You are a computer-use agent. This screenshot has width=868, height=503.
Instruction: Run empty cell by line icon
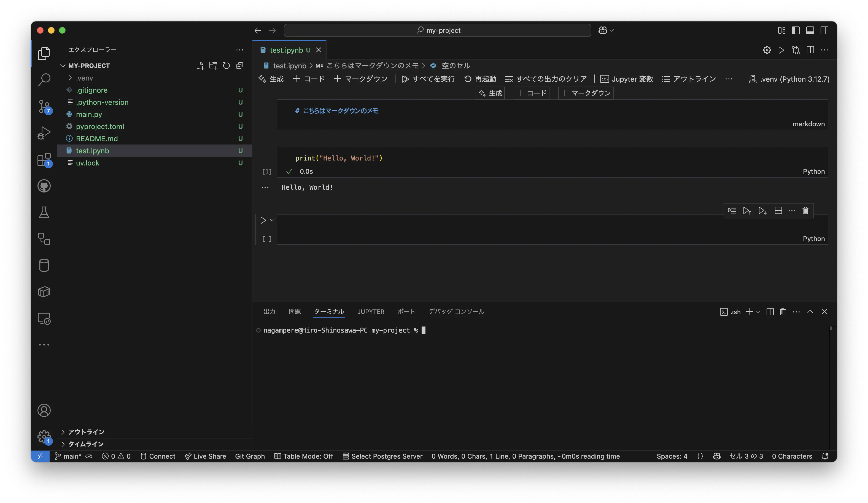coord(732,211)
